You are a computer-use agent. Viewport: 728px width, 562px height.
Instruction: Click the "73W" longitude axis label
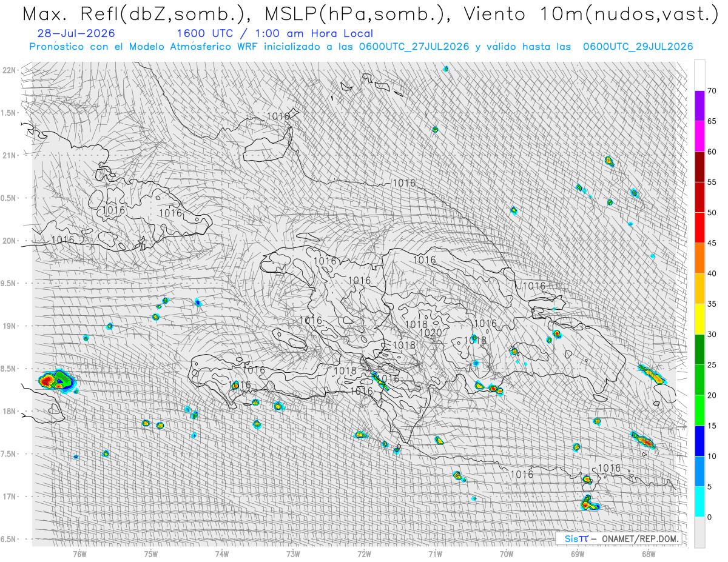point(293,554)
